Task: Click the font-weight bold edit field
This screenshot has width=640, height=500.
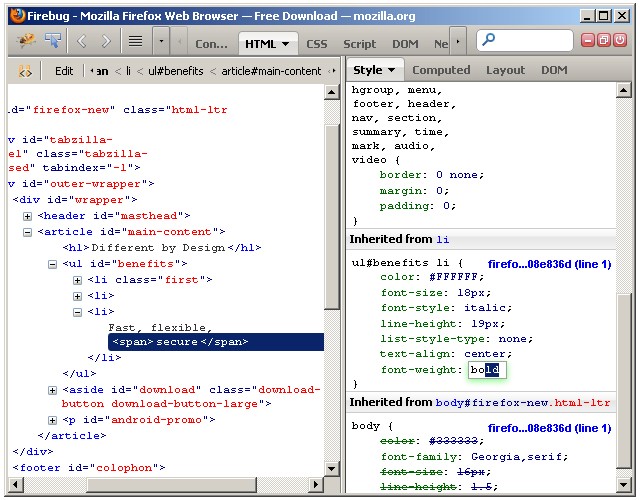Action: click(487, 370)
